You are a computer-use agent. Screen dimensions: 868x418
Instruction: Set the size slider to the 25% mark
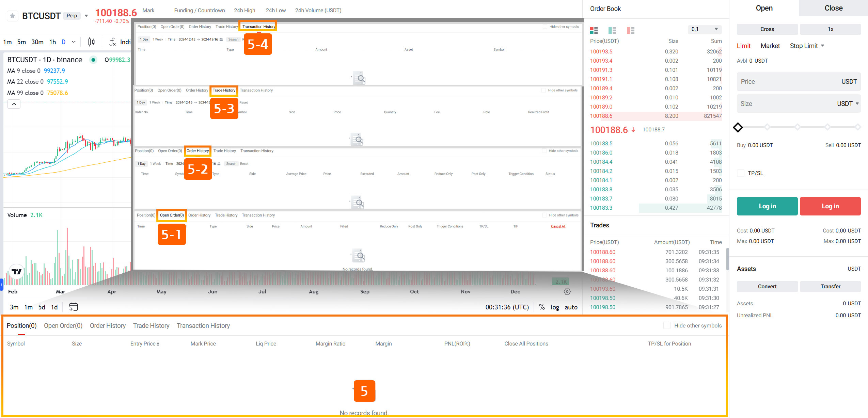[767, 127]
